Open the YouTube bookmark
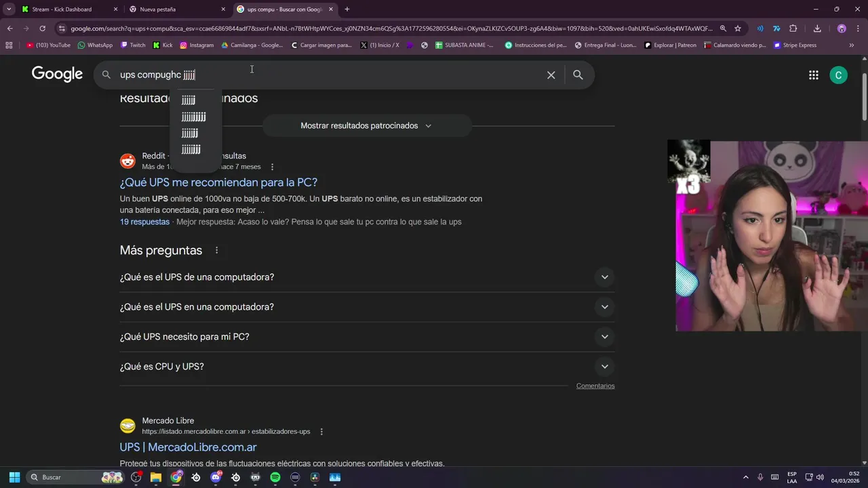 pos(48,45)
